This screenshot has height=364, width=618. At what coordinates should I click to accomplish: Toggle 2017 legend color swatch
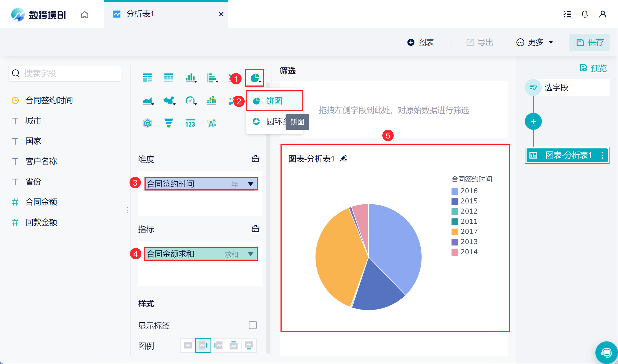click(455, 232)
